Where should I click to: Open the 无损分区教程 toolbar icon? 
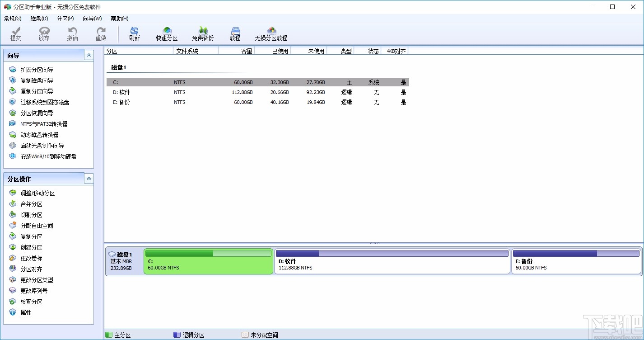pos(271,34)
